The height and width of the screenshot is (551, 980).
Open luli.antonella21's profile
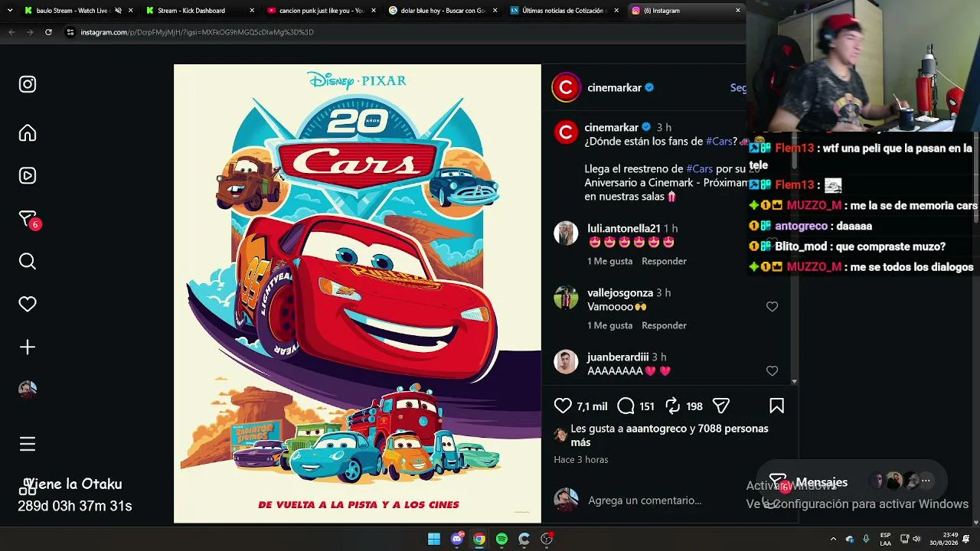pyautogui.click(x=623, y=228)
